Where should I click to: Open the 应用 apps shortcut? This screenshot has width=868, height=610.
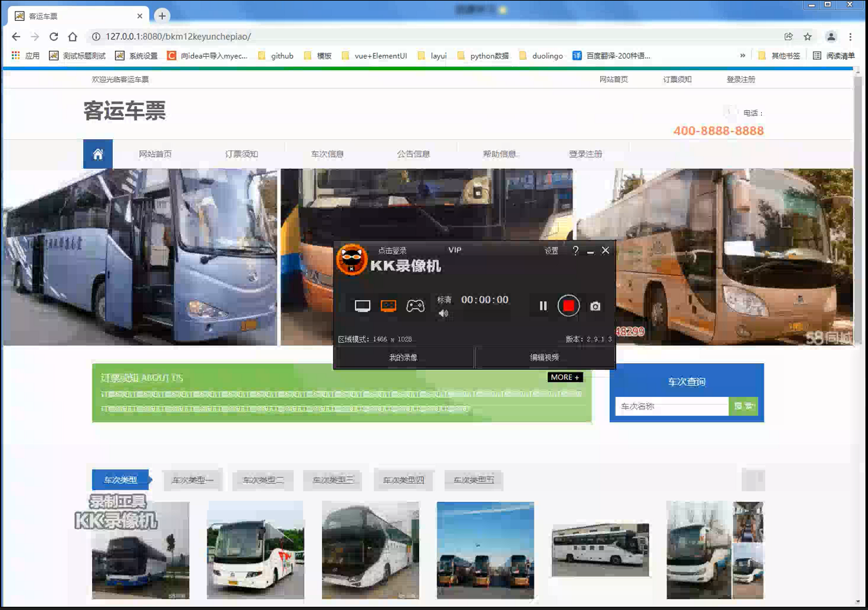(26, 56)
